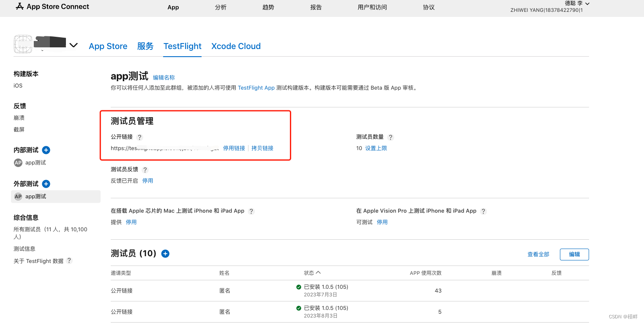Click green installed checkmark dated 2023年8月3日
The width and height of the screenshot is (644, 323).
coord(299,308)
